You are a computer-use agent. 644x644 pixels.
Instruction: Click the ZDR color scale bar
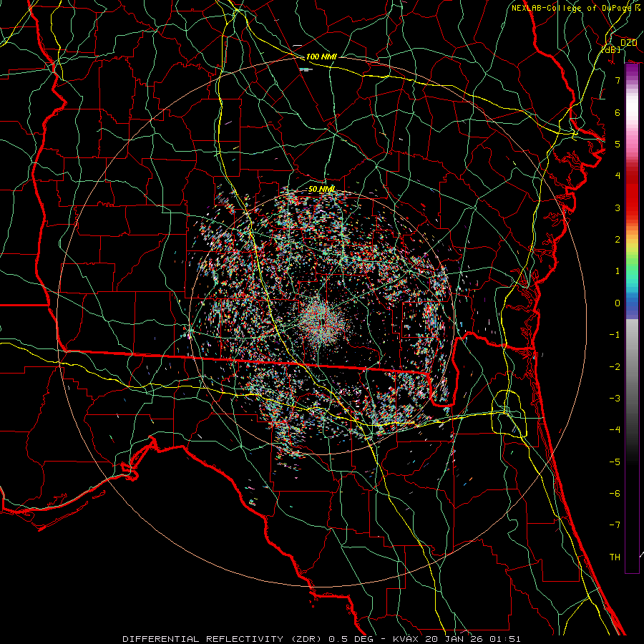(x=632, y=318)
